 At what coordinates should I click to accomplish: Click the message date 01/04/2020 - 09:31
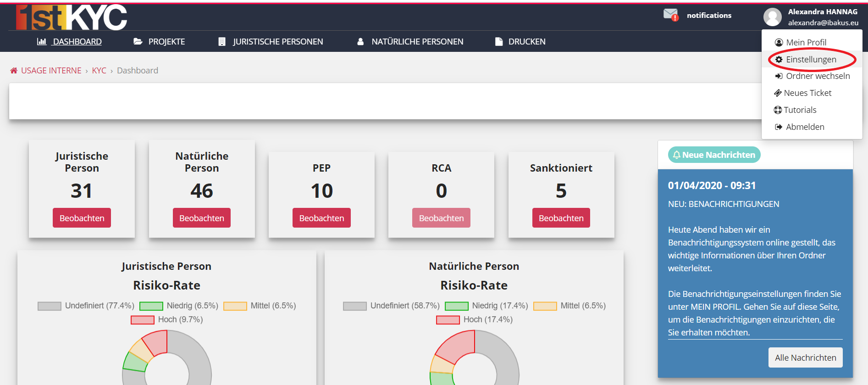[x=712, y=185]
